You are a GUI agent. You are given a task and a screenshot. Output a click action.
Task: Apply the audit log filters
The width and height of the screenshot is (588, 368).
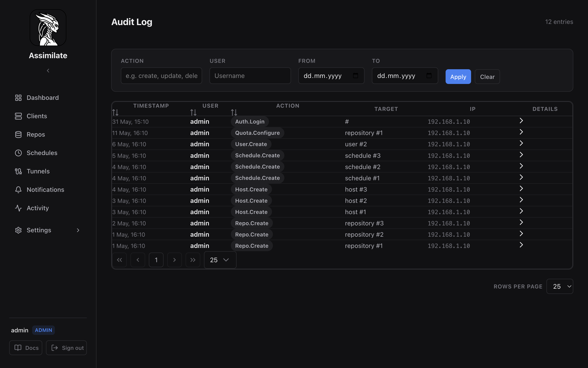(458, 77)
